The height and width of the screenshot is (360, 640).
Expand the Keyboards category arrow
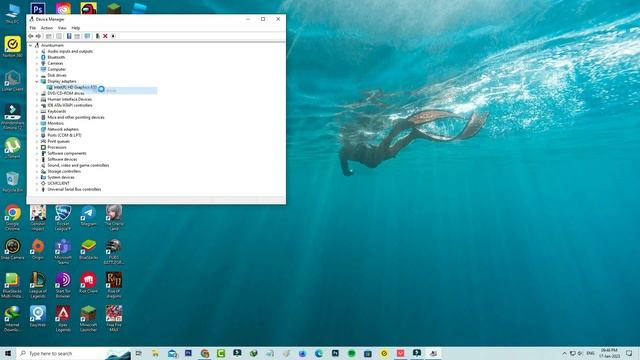tap(37, 111)
